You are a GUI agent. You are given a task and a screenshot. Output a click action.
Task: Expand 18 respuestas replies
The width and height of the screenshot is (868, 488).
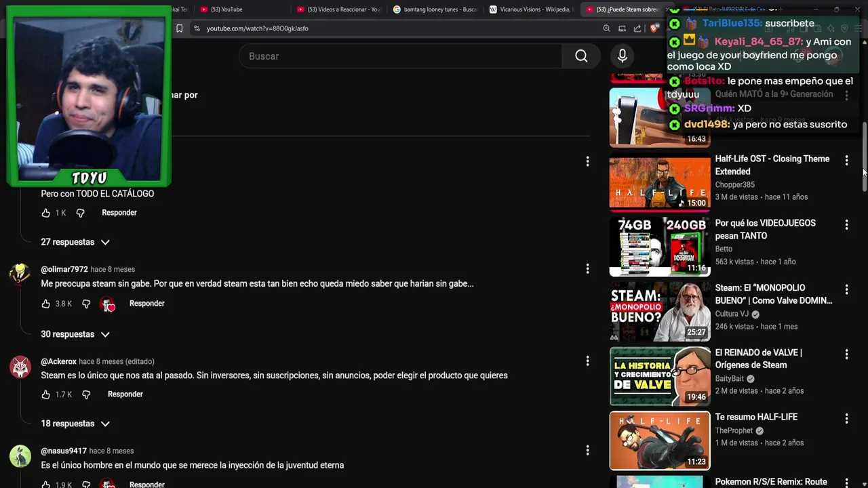pos(75,424)
